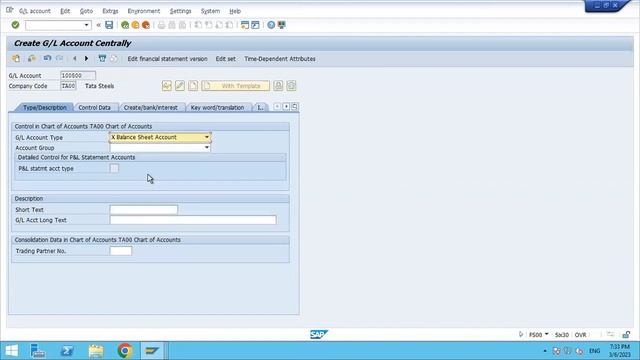Switch to the Key word/translation tab
Image resolution: width=640 pixels, height=360 pixels.
tap(217, 107)
